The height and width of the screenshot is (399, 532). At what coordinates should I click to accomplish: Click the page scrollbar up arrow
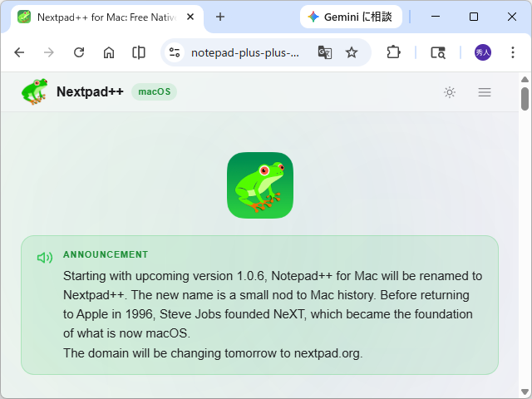[525, 80]
